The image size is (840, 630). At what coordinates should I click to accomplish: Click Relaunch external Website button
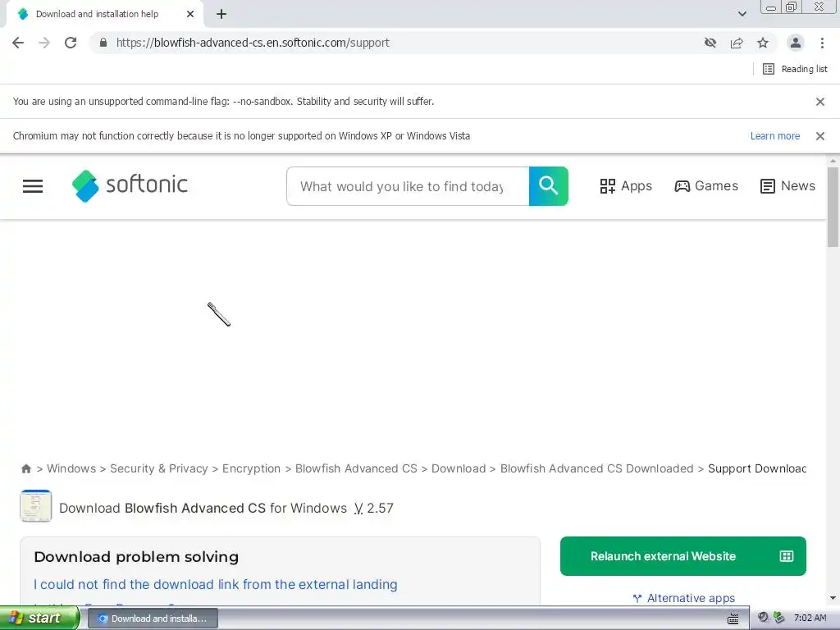(x=683, y=556)
